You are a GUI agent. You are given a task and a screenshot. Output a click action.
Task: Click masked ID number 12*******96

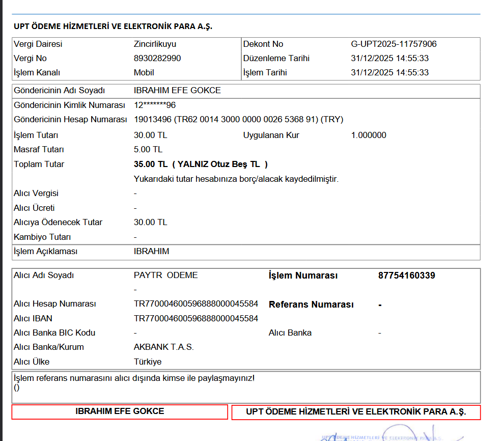[155, 105]
